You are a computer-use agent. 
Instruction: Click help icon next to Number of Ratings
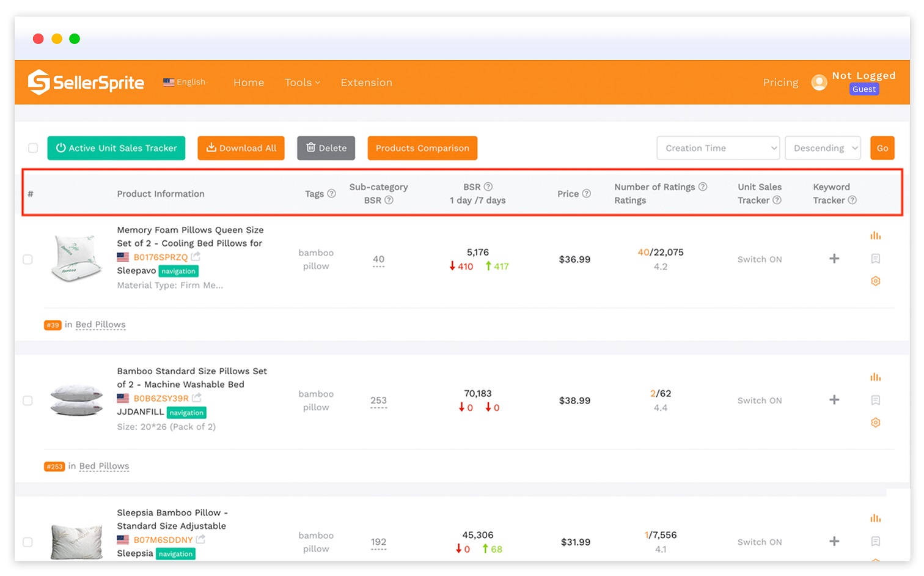pyautogui.click(x=703, y=186)
